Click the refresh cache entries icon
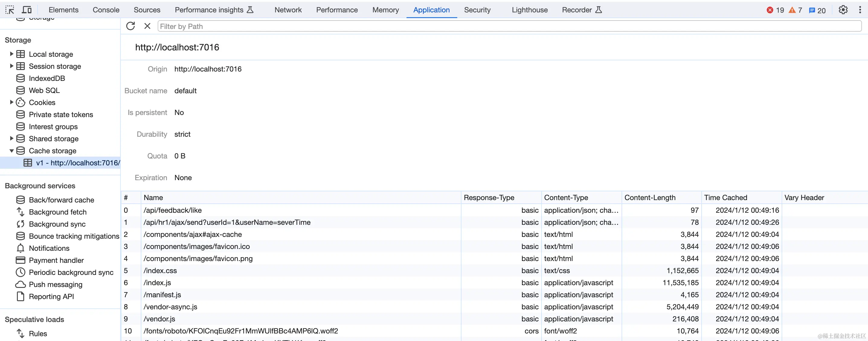The image size is (868, 341). point(130,26)
